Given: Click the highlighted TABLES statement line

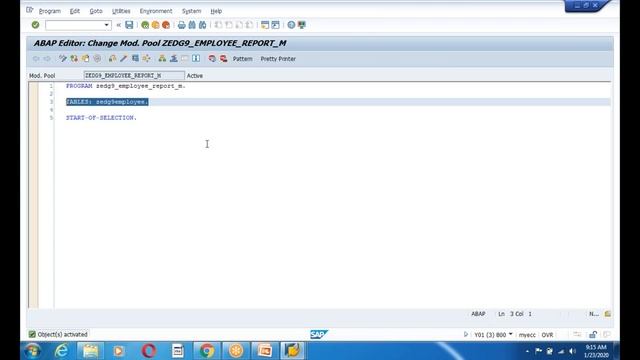Looking at the screenshot, I should point(107,102).
